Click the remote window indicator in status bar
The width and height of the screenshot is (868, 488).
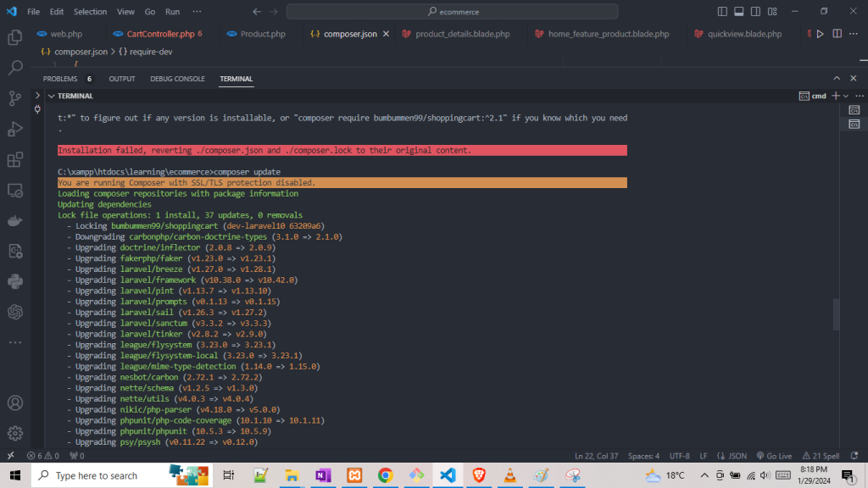point(10,456)
